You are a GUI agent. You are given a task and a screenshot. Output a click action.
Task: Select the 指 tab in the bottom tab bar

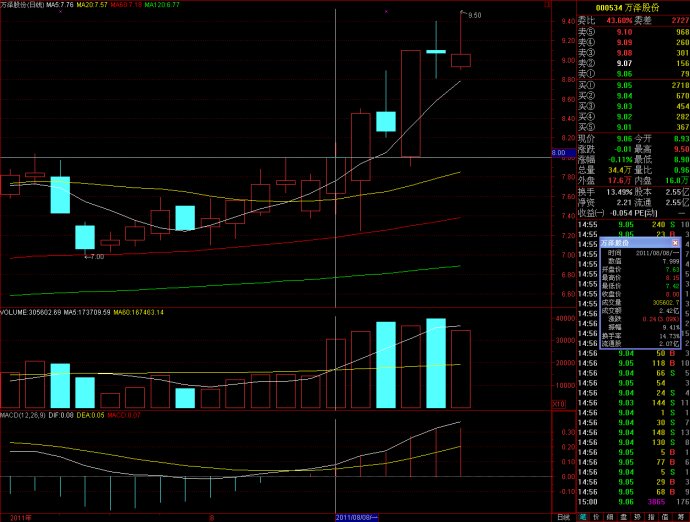click(651, 517)
